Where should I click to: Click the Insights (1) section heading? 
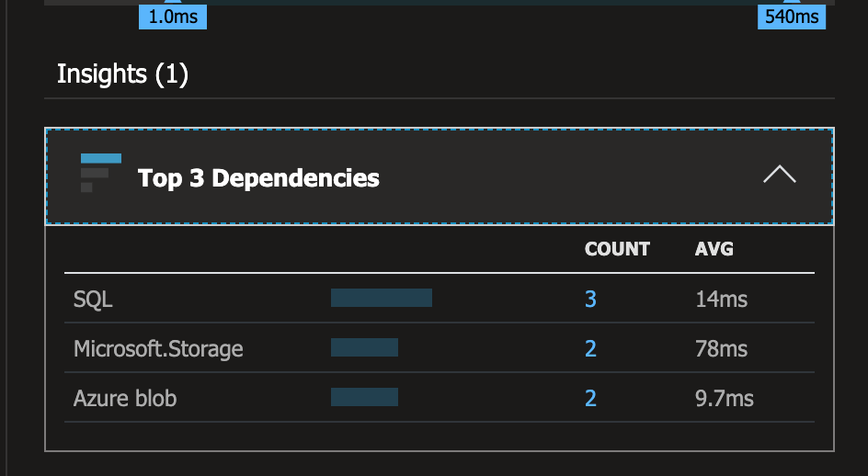tap(123, 74)
